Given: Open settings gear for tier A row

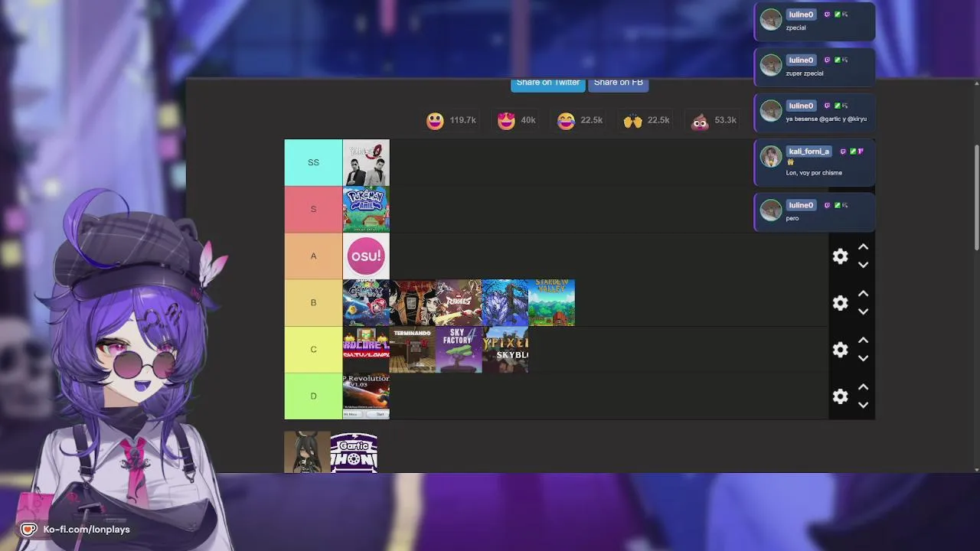Looking at the screenshot, I should pyautogui.click(x=840, y=256).
